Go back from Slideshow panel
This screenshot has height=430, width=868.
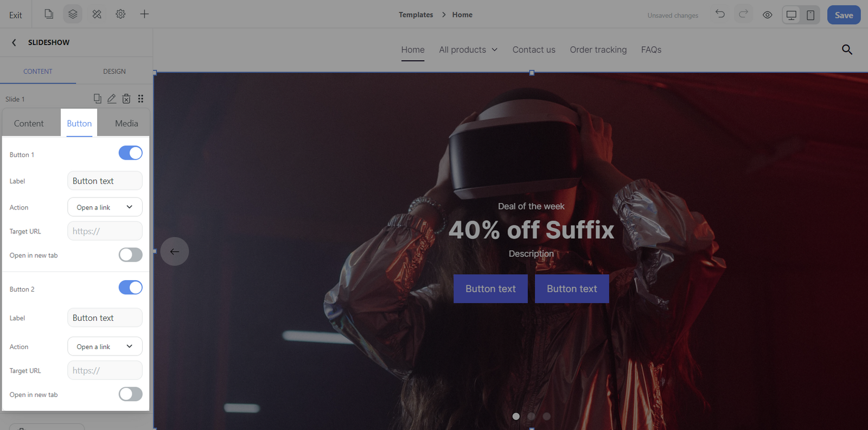pyautogui.click(x=14, y=42)
